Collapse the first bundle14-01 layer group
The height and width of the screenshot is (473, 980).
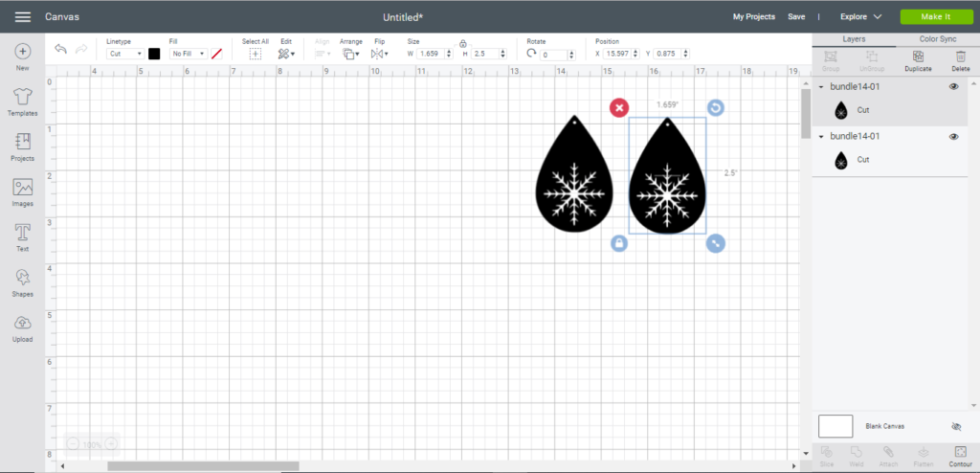click(821, 87)
